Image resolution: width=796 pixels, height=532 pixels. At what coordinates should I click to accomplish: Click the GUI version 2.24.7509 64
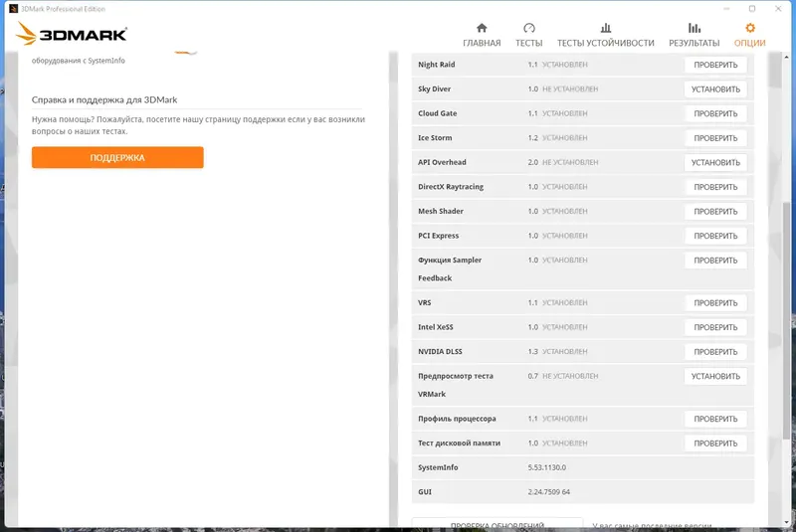549,492
